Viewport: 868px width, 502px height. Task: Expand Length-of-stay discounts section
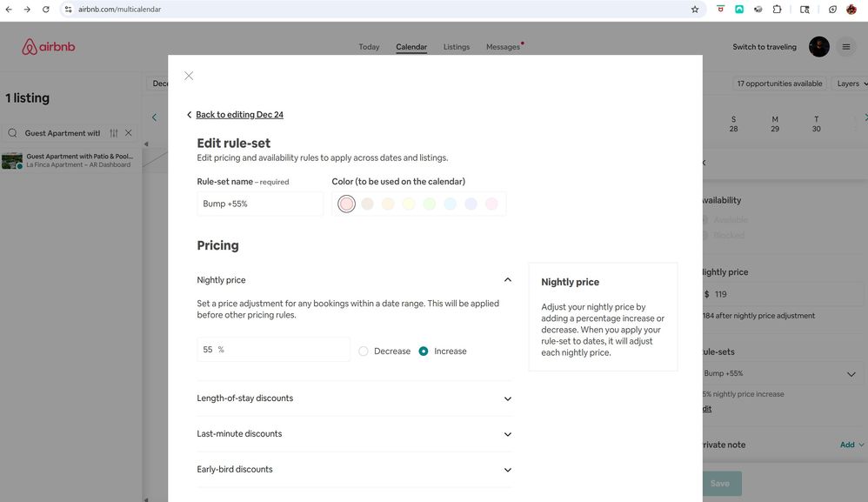click(508, 398)
